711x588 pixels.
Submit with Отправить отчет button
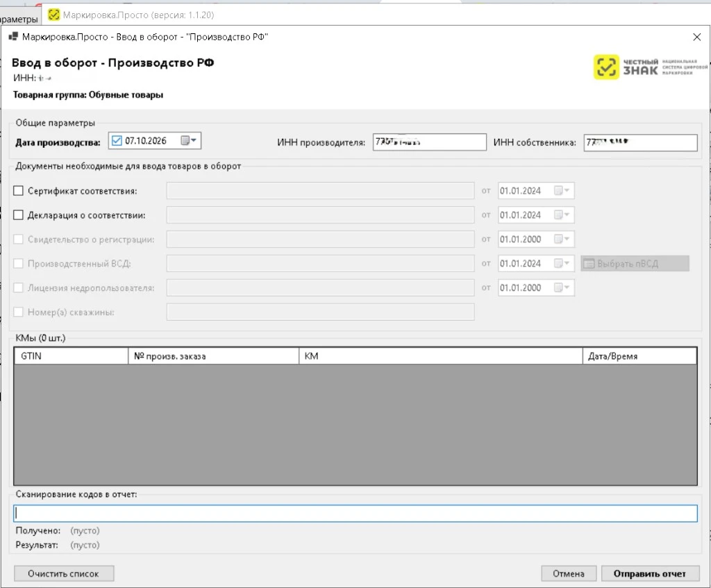tap(650, 573)
